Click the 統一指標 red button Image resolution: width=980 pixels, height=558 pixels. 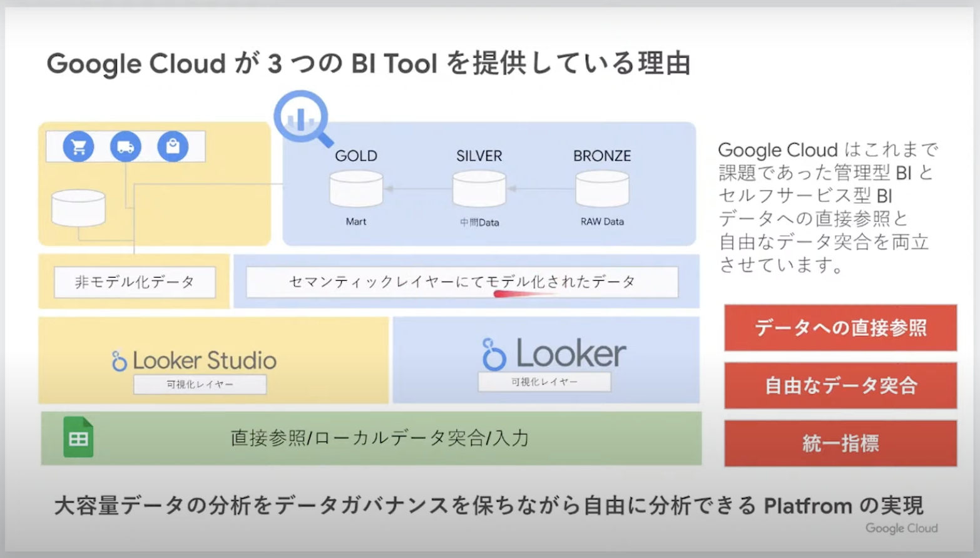[x=840, y=444]
